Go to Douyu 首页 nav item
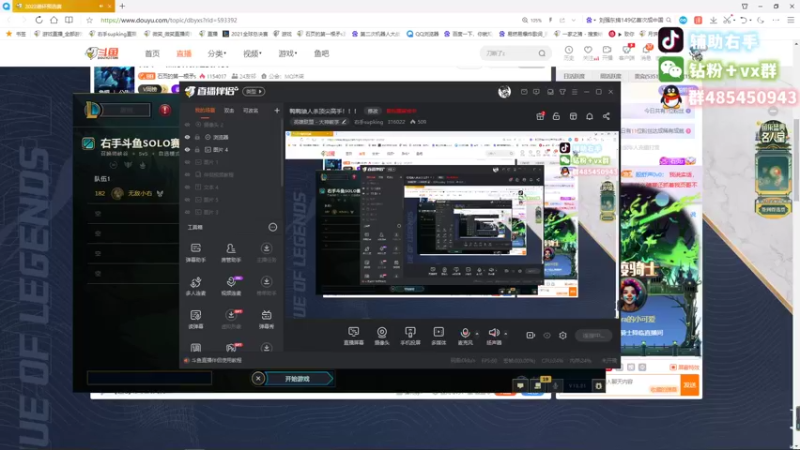Viewport: 800px width, 450px height. tap(152, 53)
